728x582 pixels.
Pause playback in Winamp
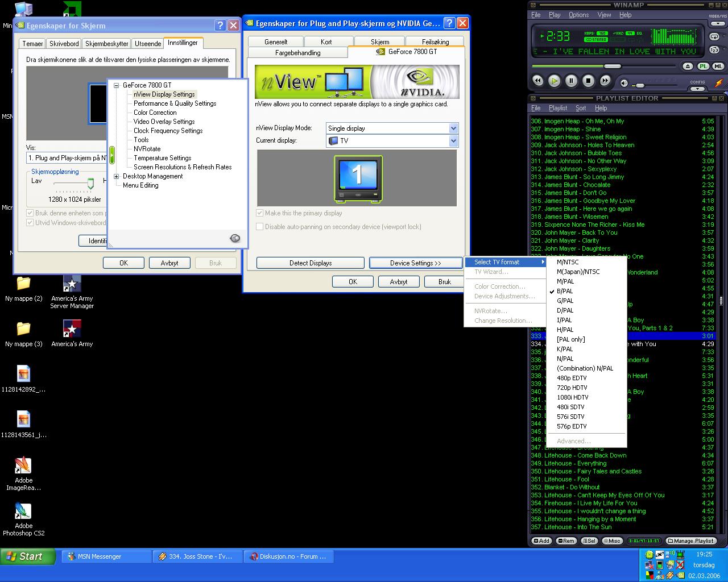(x=571, y=81)
